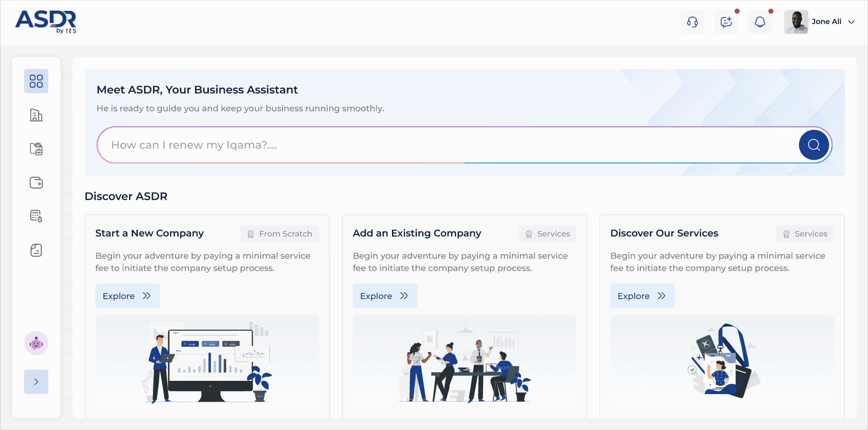Open the dashboard grid icon in sidebar
The image size is (868, 430).
coord(36,81)
